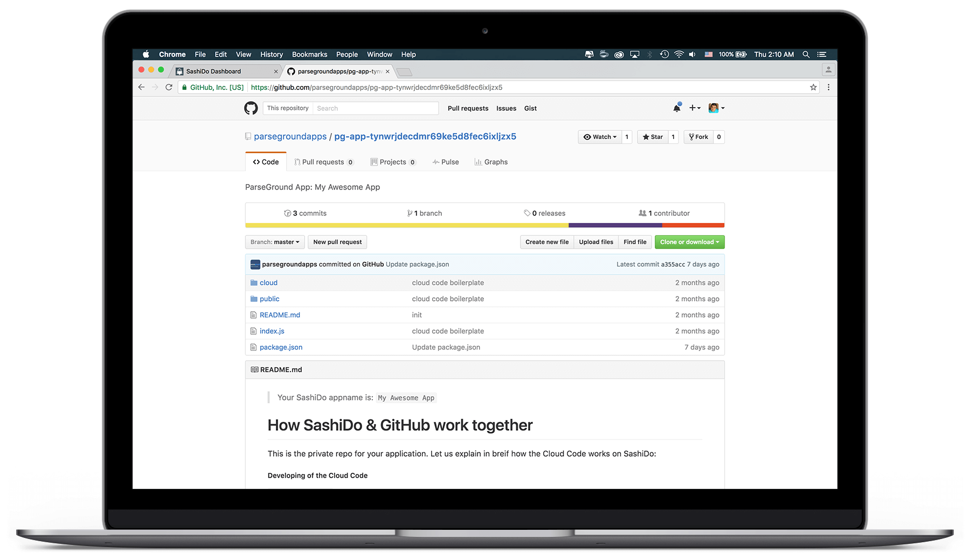Go back to the previous page
Viewport: 970px width, 560px height.
click(x=141, y=87)
